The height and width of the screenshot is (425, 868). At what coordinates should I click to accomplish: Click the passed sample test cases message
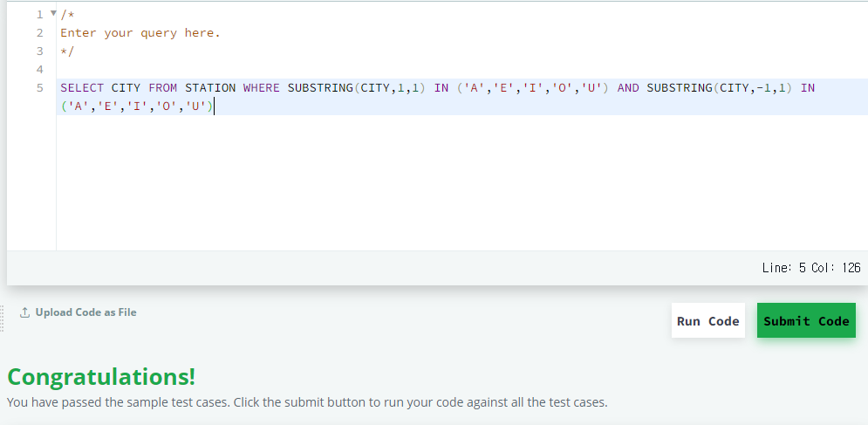307,402
